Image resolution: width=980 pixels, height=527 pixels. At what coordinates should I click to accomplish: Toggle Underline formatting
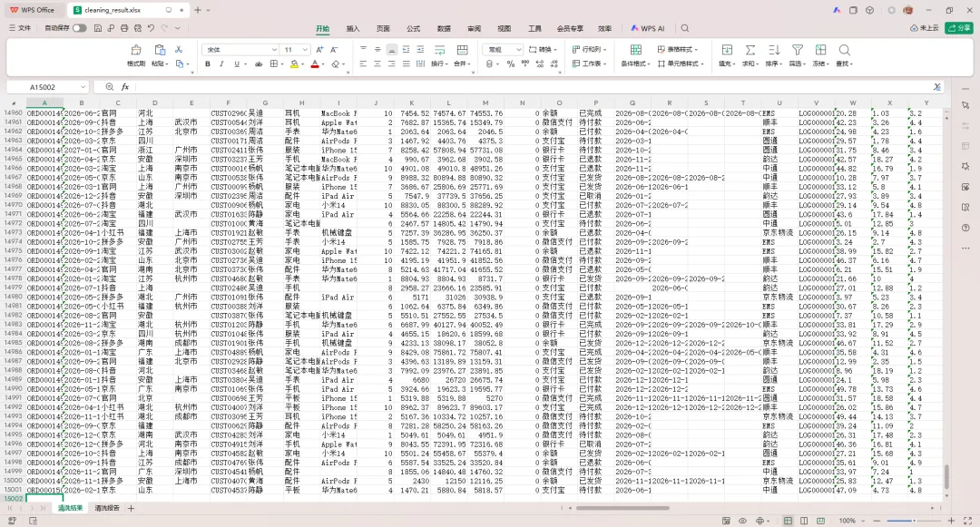coord(236,63)
